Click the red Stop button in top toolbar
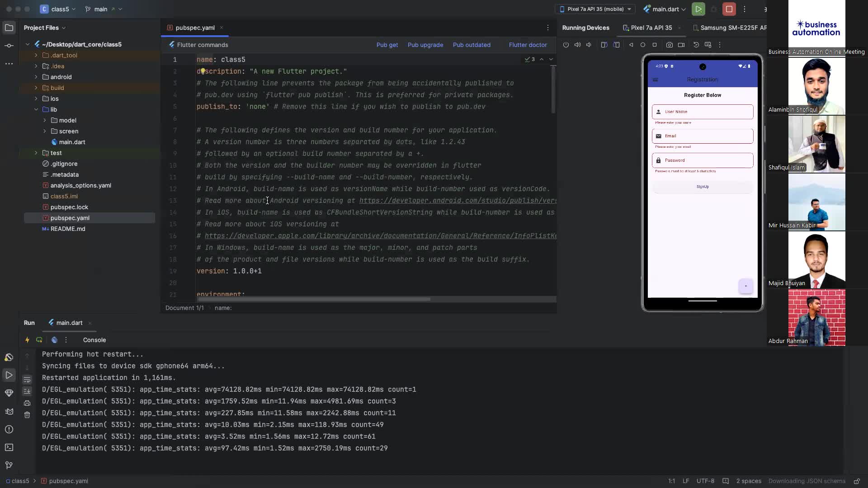The height and width of the screenshot is (488, 868). point(729,9)
